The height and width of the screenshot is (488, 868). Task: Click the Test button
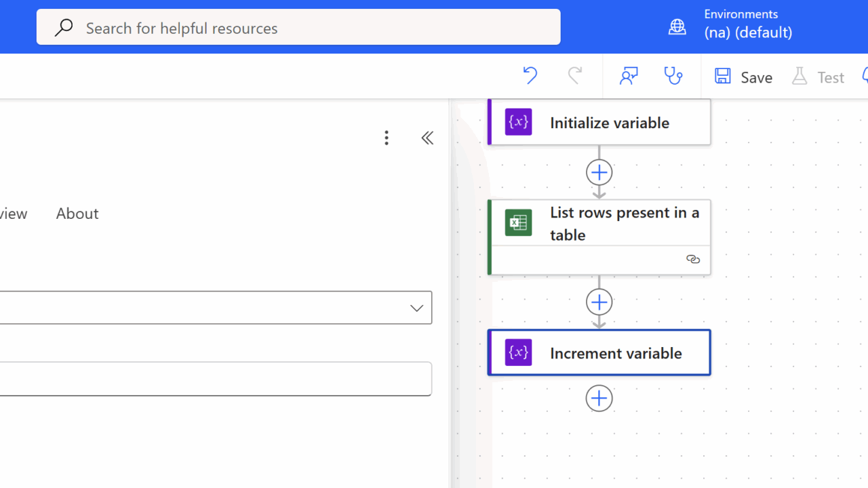point(818,77)
